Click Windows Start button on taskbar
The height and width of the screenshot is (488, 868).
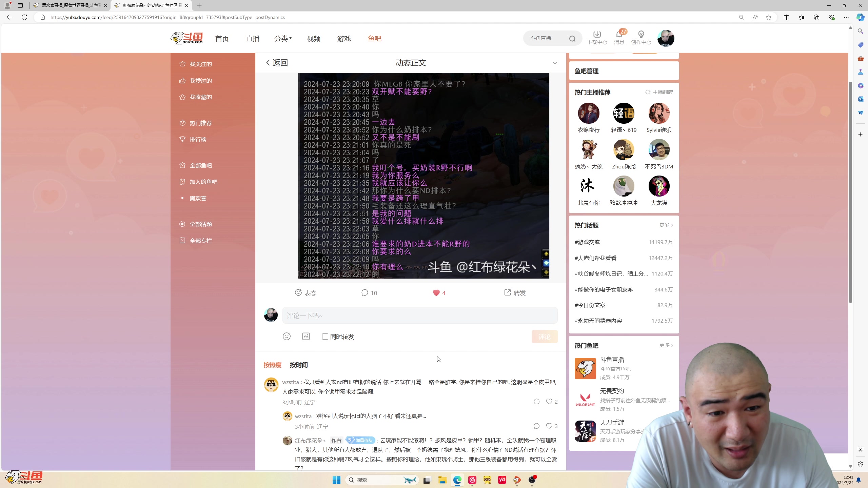point(336,480)
